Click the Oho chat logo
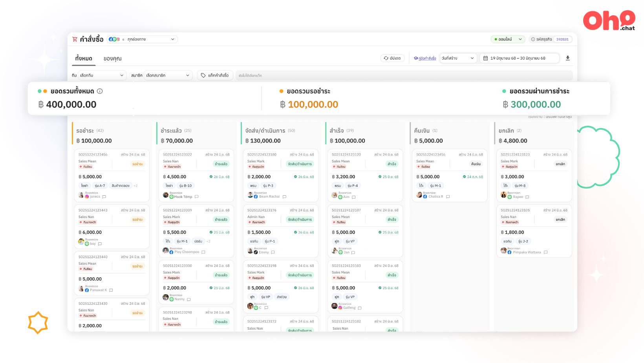Image resolution: width=644 pixels, height=363 pixels. click(609, 20)
